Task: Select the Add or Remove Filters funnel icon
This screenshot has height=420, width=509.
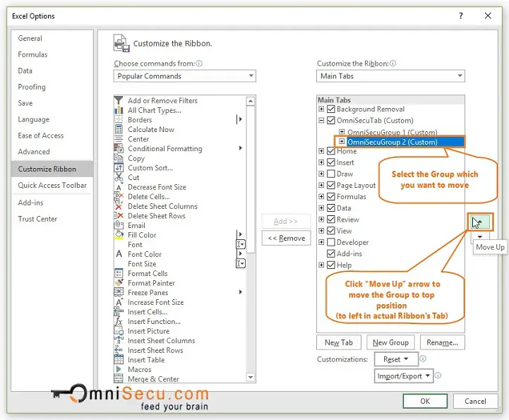Action: 119,100
